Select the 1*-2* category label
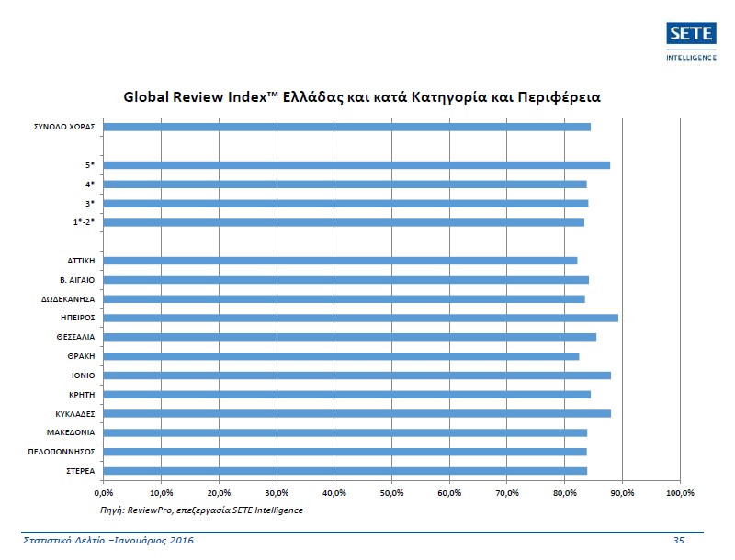This screenshot has width=735, height=560. (x=84, y=222)
